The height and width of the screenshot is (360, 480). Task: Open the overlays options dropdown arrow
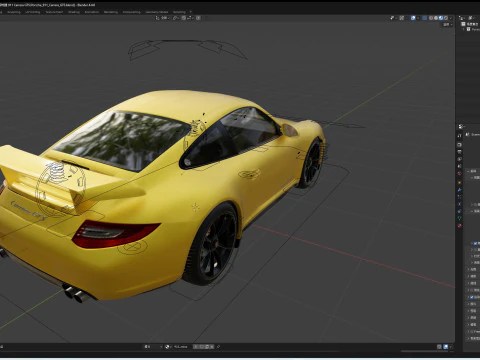[418, 18]
